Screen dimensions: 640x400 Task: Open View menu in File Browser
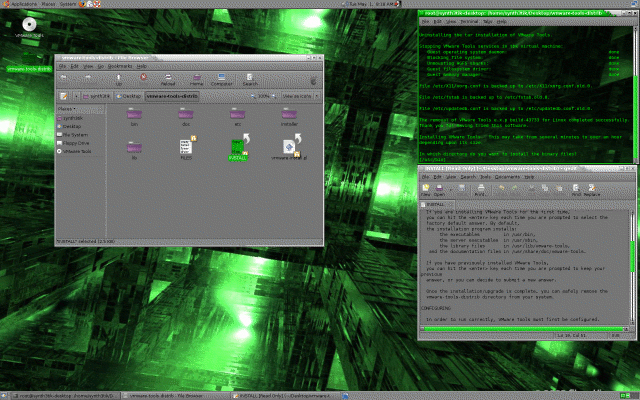point(88,66)
